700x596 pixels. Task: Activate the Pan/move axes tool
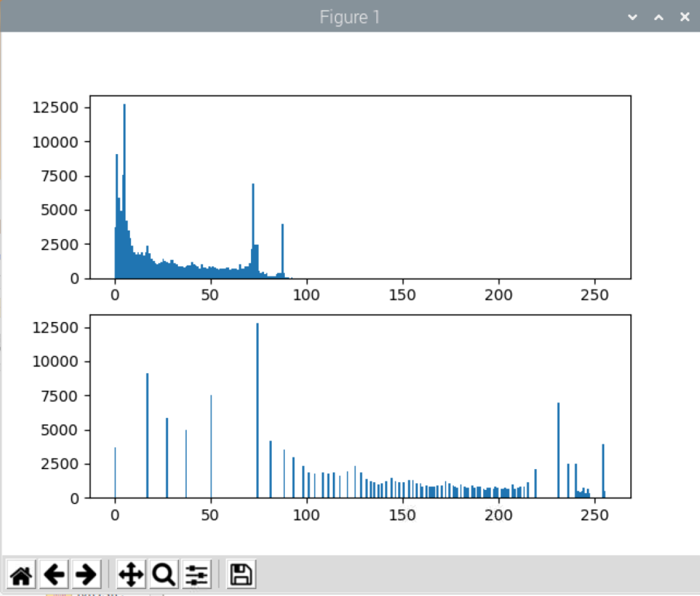pyautogui.click(x=131, y=574)
